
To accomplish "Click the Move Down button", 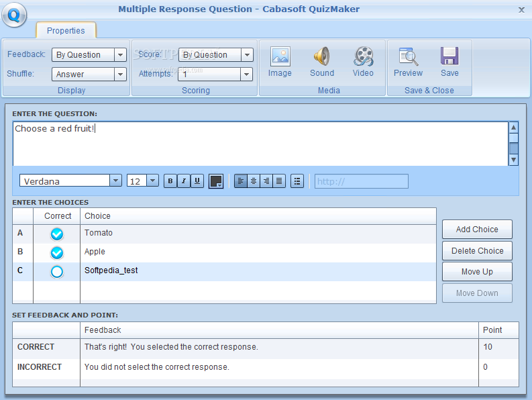I will (x=477, y=293).
